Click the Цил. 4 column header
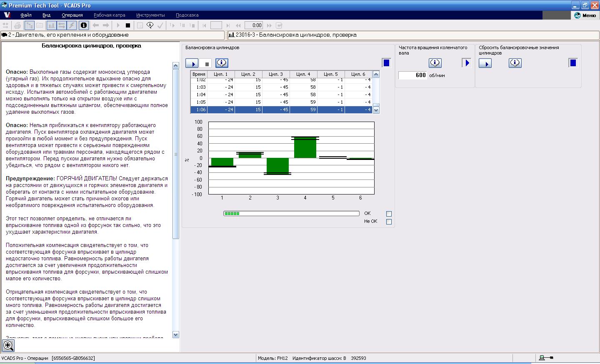The image size is (600, 364). (303, 74)
